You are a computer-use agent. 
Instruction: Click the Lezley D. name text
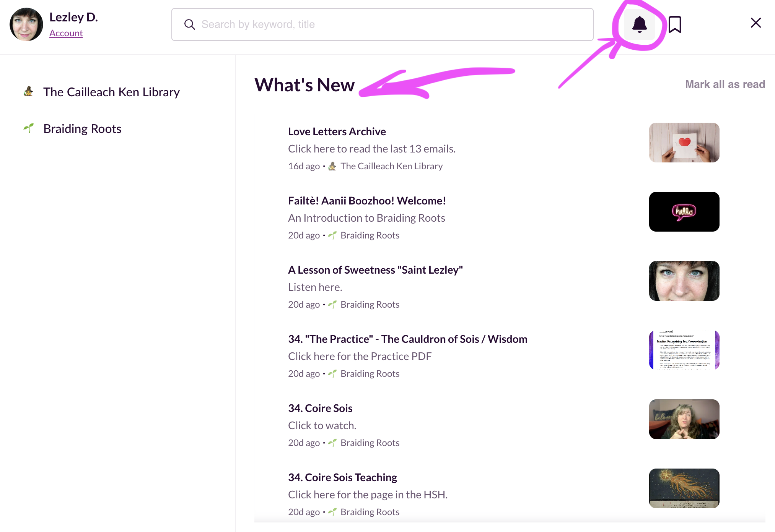pyautogui.click(x=73, y=17)
